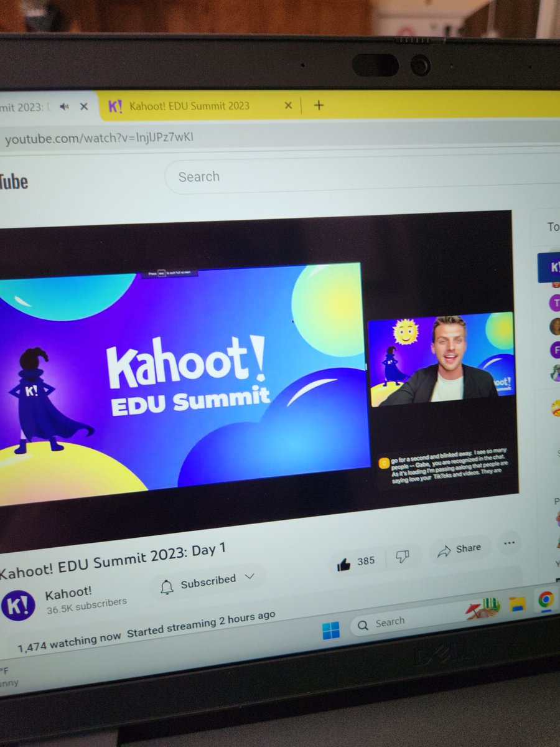The image size is (560, 747).
Task: Close the muted 2023 browser tab
Action: pyautogui.click(x=84, y=106)
